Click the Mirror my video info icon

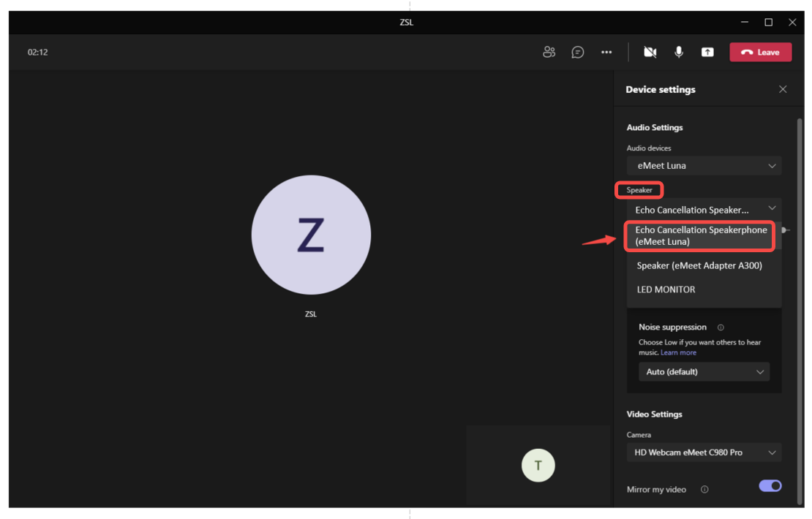click(704, 490)
